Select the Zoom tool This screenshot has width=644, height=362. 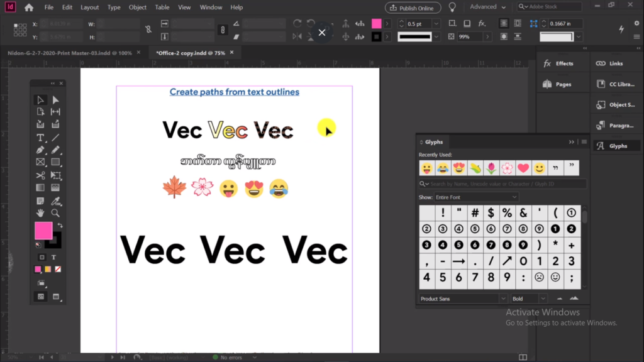coord(55,213)
